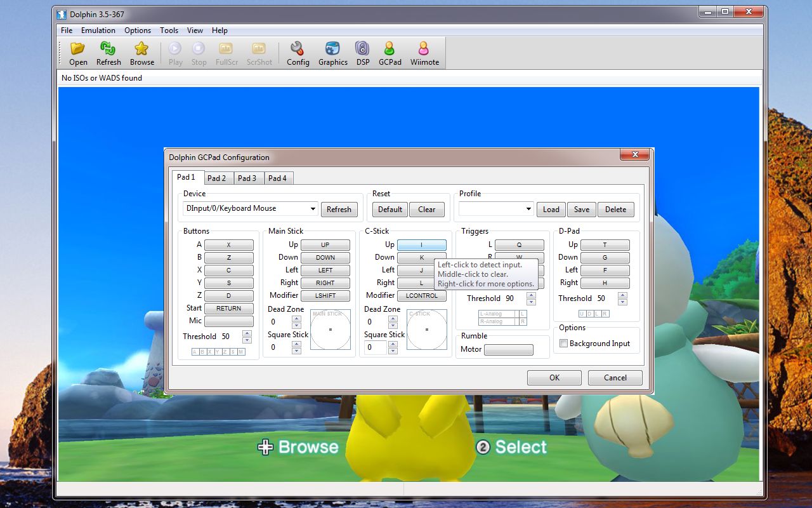Switch to the Pad 2 tab
Image resolution: width=812 pixels, height=508 pixels.
point(217,178)
